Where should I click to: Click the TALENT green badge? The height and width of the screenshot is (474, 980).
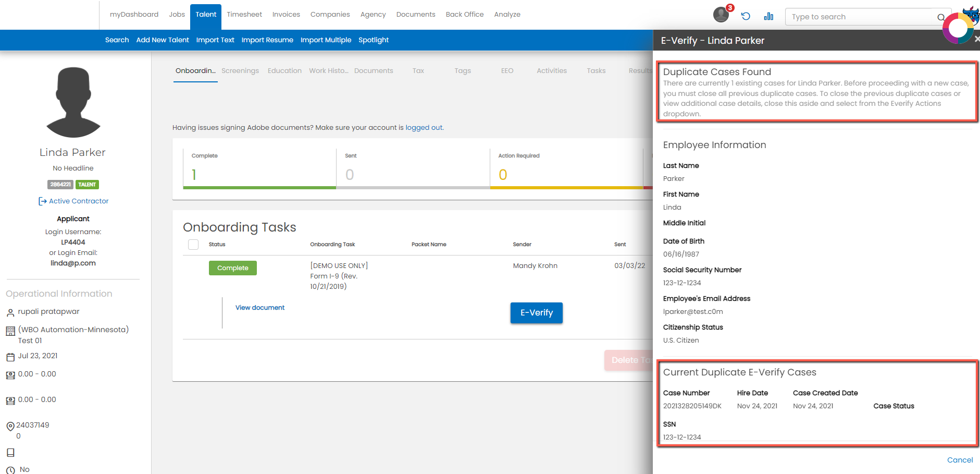[x=87, y=185]
